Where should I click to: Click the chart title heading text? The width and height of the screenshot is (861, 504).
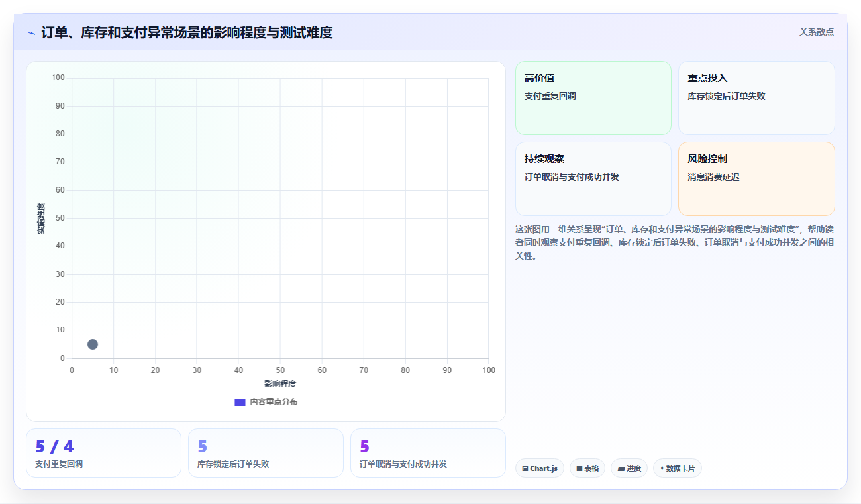coord(187,32)
